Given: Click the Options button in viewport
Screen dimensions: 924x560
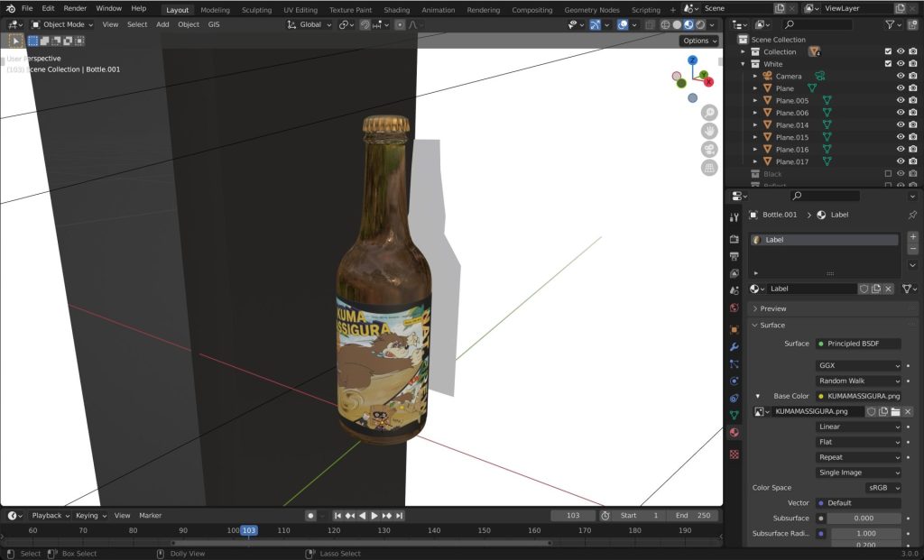Looking at the screenshot, I should pyautogui.click(x=699, y=41).
